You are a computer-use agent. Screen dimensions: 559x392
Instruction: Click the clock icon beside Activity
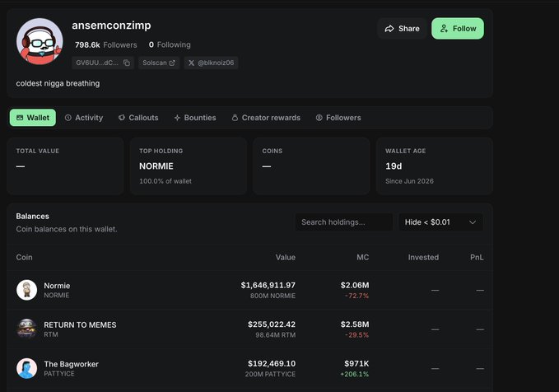(68, 118)
